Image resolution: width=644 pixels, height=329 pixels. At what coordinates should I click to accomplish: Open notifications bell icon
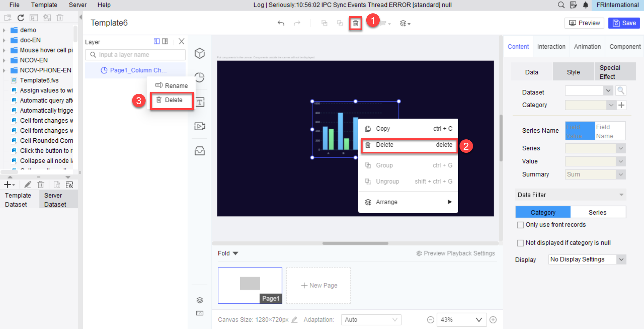[585, 5]
